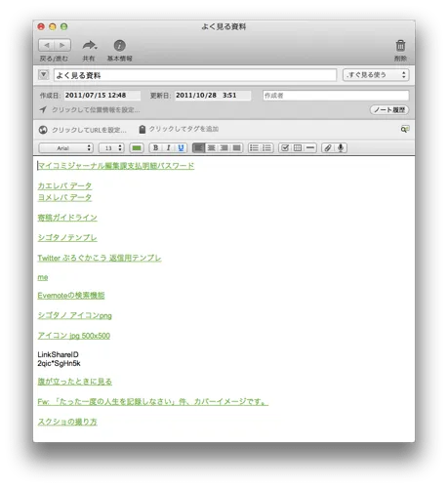448x488 pixels.
Task: Toggle bold text formatting
Action: coord(155,148)
